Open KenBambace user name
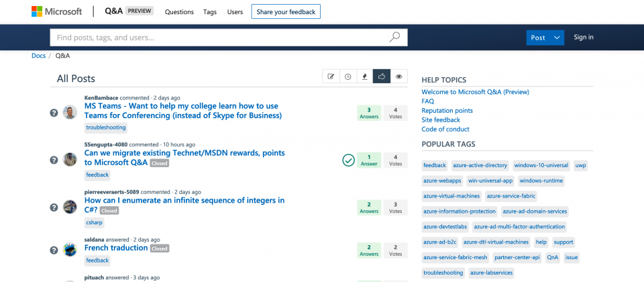 [x=101, y=98]
